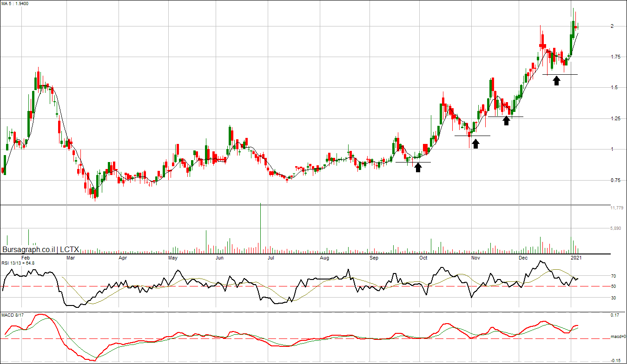Click the black arrow under late-November support line
The width and height of the screenshot is (627, 364).
(x=506, y=121)
